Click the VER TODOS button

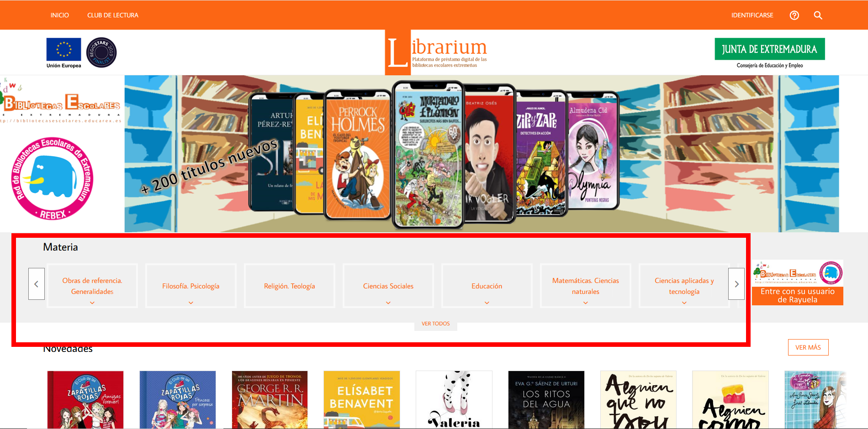pos(436,324)
